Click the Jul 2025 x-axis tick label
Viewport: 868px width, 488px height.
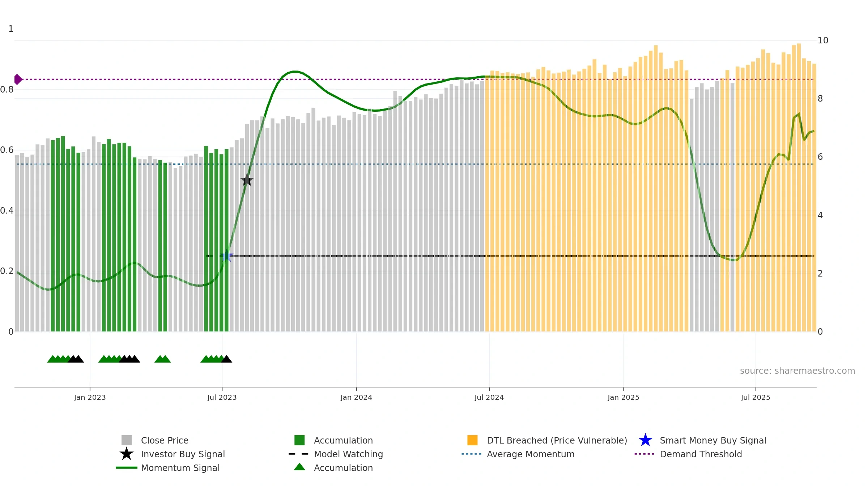pyautogui.click(x=756, y=398)
